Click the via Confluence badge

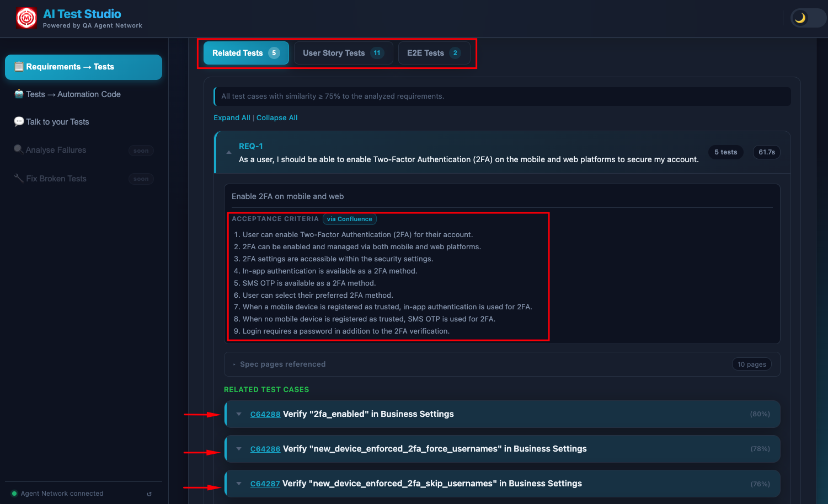(349, 219)
